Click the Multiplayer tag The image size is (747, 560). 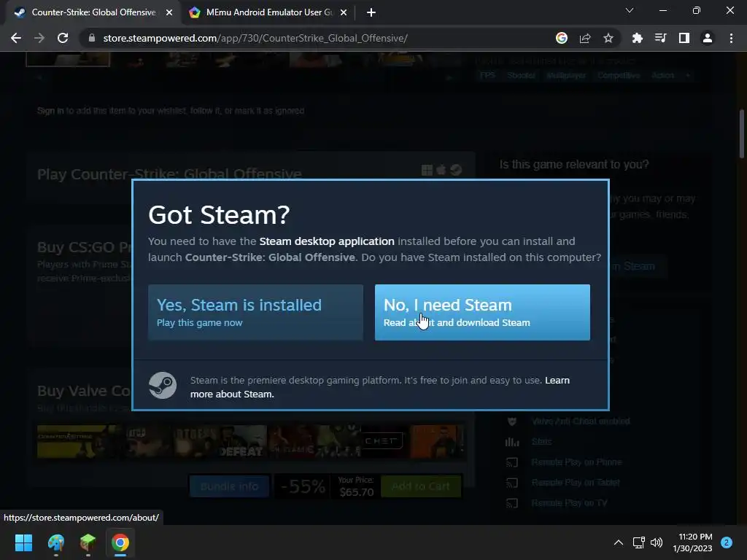pyautogui.click(x=566, y=75)
